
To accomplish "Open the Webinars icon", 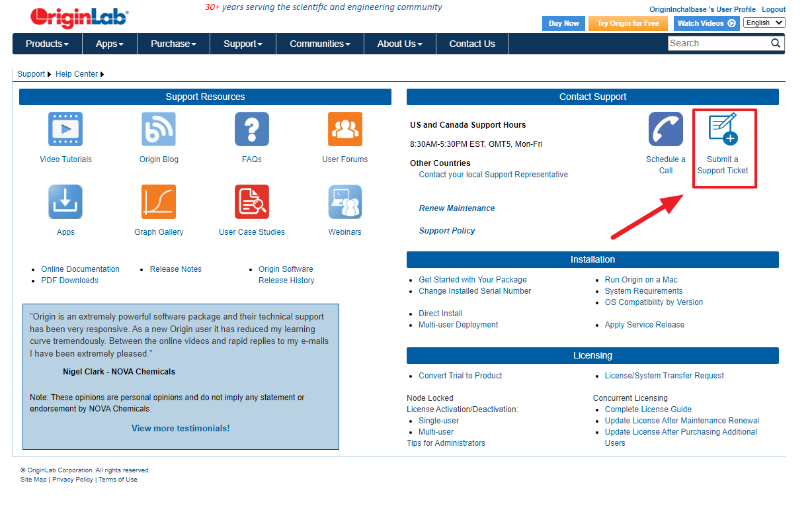I will (345, 202).
